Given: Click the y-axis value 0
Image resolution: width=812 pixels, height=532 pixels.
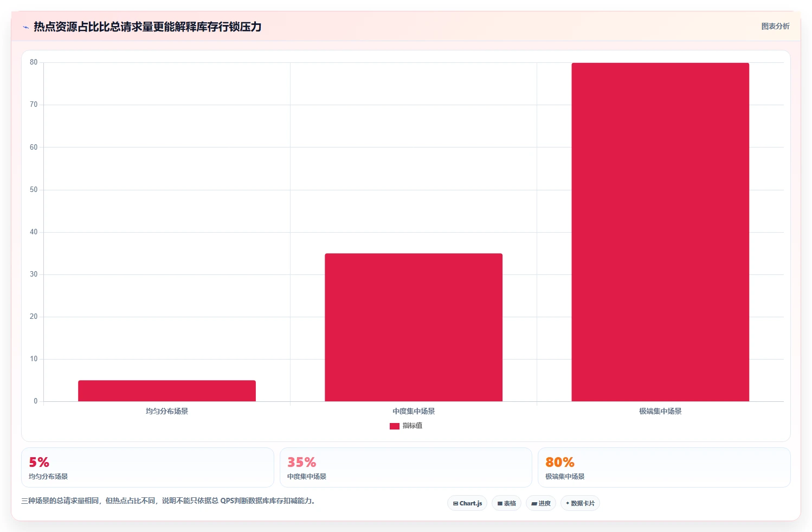Looking at the screenshot, I should pos(36,401).
